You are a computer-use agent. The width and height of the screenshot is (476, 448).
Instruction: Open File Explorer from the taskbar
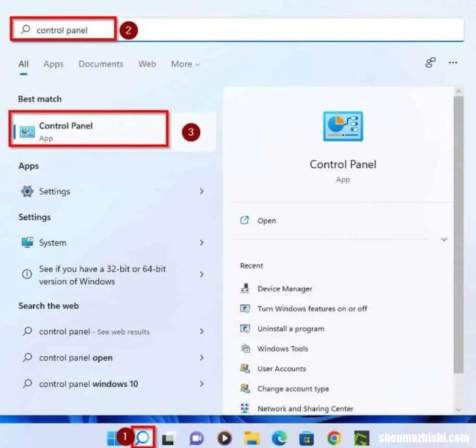[252, 438]
